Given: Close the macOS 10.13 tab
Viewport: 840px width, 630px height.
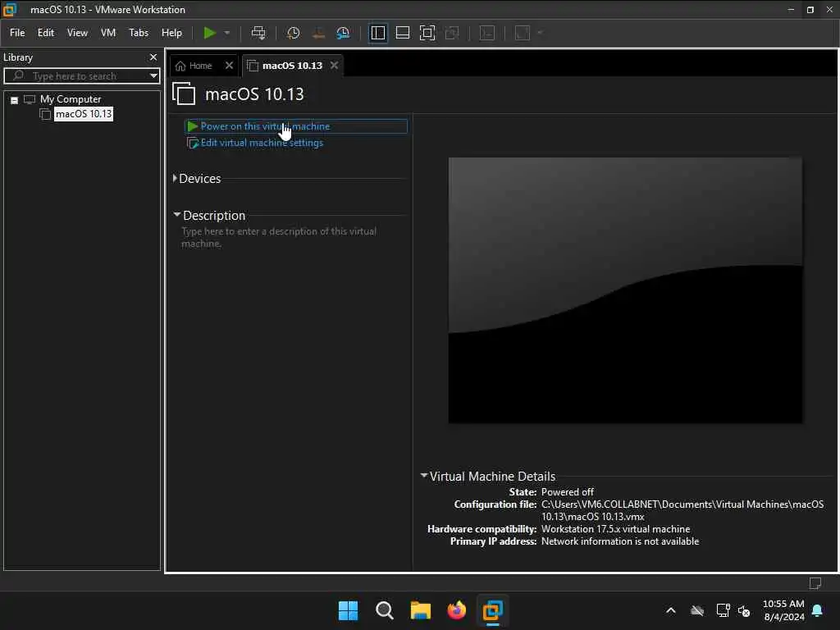Looking at the screenshot, I should 335,66.
